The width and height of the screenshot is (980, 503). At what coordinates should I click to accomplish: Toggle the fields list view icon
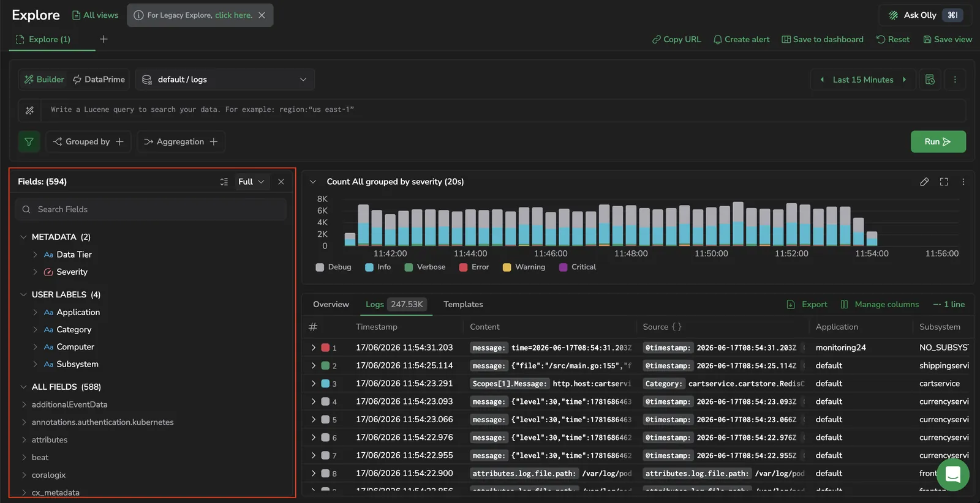point(224,182)
